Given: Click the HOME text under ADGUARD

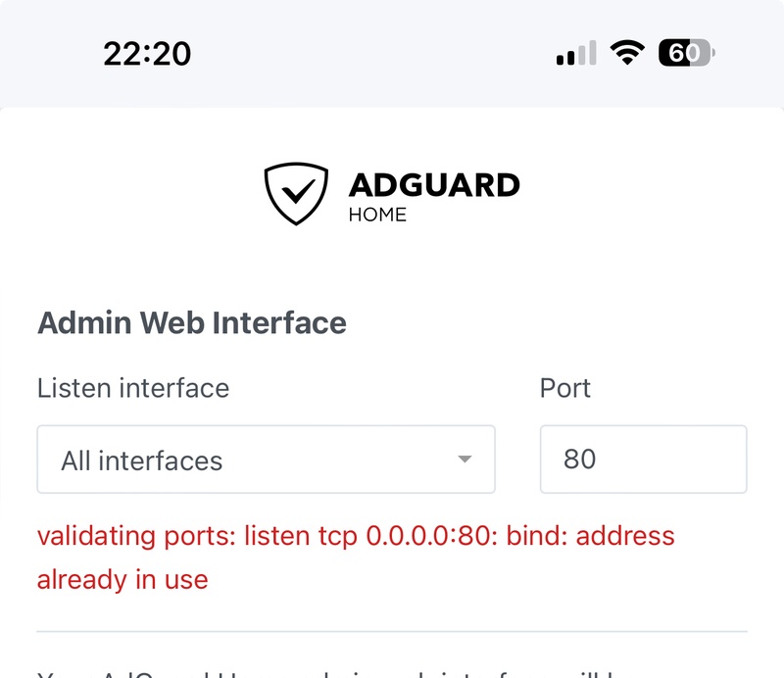Looking at the screenshot, I should pos(377,215).
